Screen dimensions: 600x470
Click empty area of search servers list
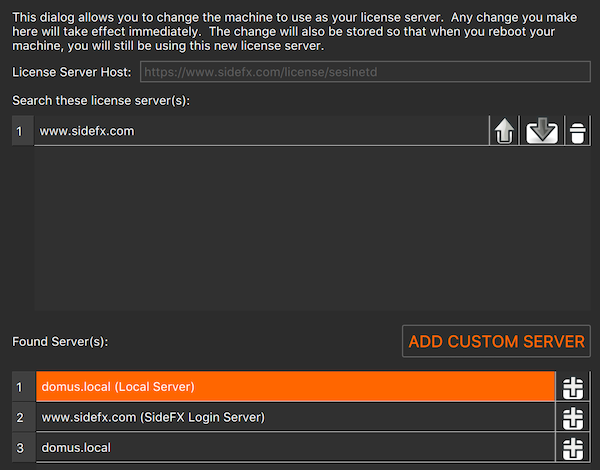click(312, 228)
